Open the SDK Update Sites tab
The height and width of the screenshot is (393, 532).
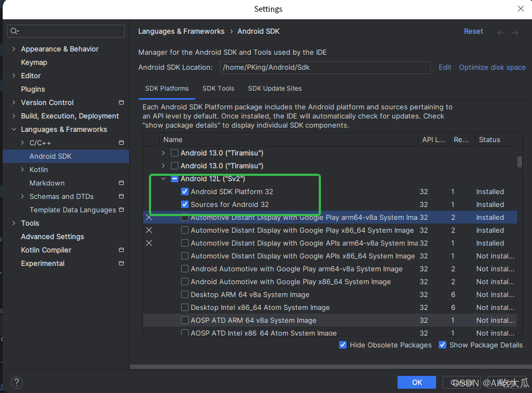click(274, 88)
